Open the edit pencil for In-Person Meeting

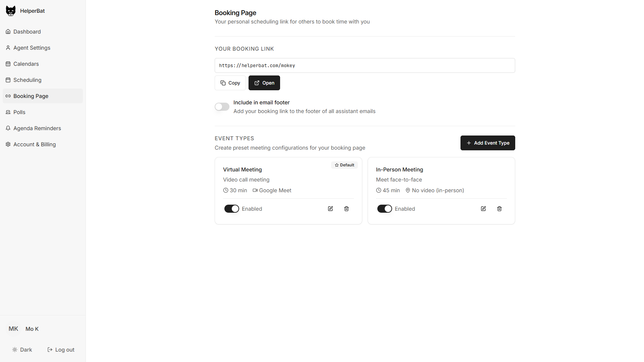click(483, 208)
